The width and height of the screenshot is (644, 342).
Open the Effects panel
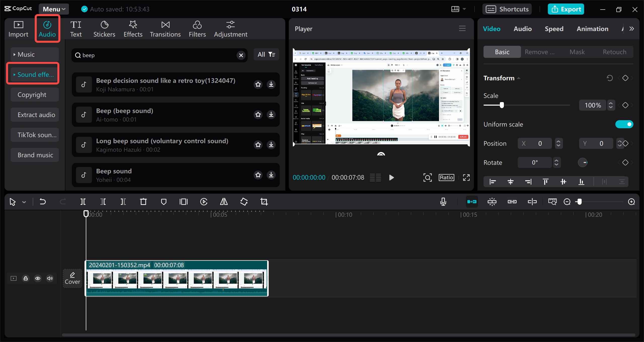(133, 28)
